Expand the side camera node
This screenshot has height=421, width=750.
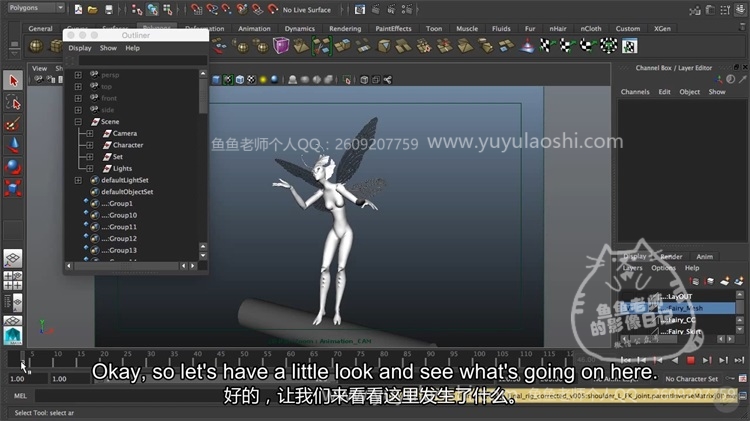(x=78, y=110)
